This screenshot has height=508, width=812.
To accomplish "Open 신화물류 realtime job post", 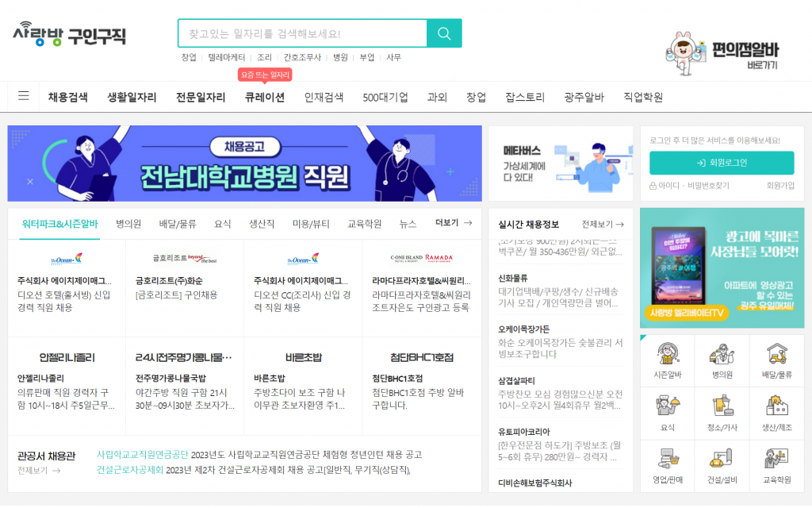I will pyautogui.click(x=561, y=291).
